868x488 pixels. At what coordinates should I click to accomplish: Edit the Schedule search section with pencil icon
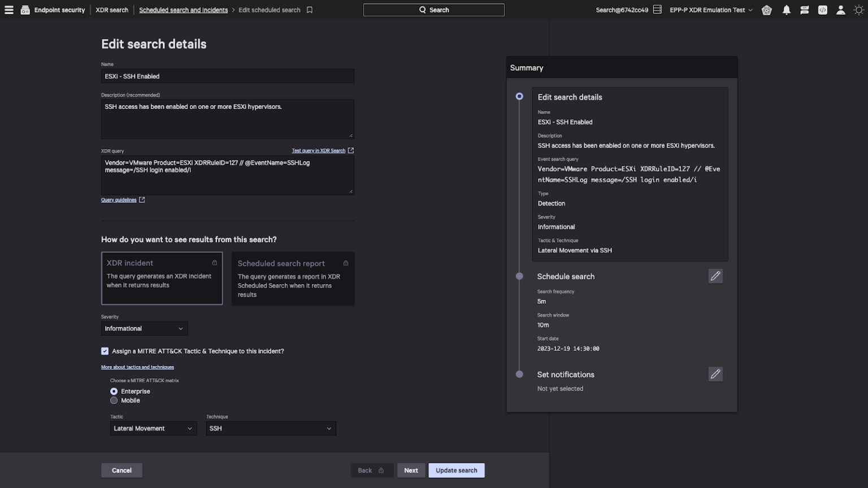(x=715, y=276)
